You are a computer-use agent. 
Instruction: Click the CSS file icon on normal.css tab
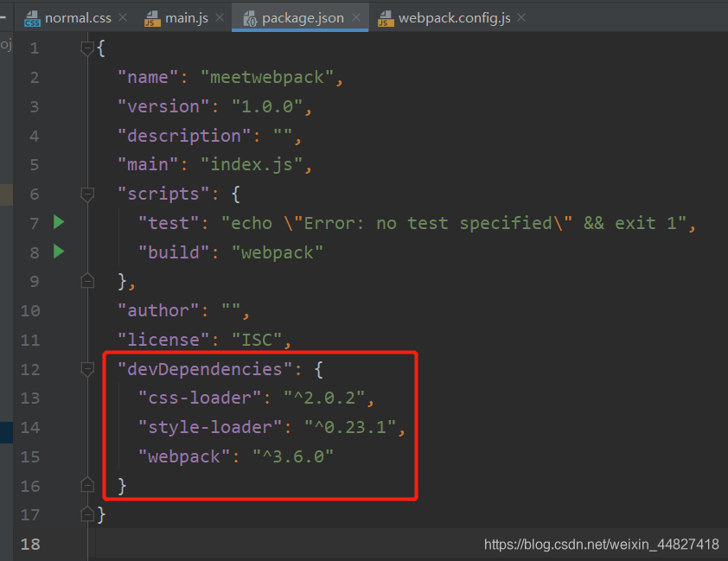pos(32,18)
